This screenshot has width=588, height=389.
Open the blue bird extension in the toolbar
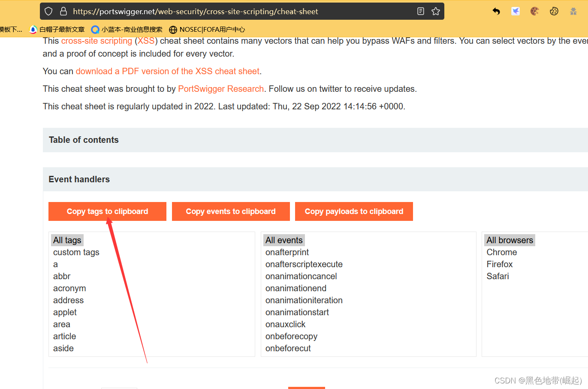pyautogui.click(x=515, y=11)
